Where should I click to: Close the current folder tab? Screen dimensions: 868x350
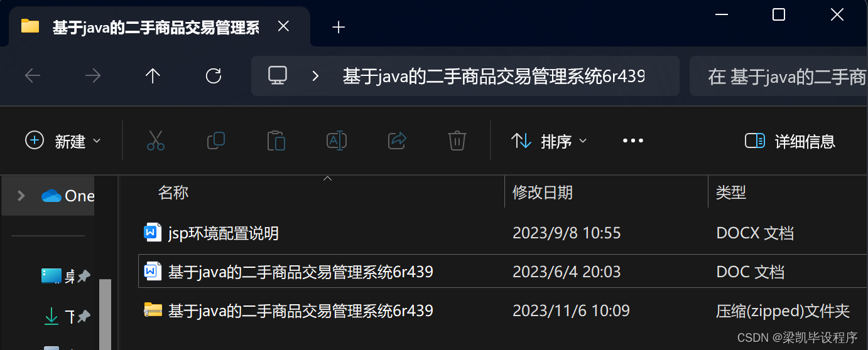pos(283,26)
